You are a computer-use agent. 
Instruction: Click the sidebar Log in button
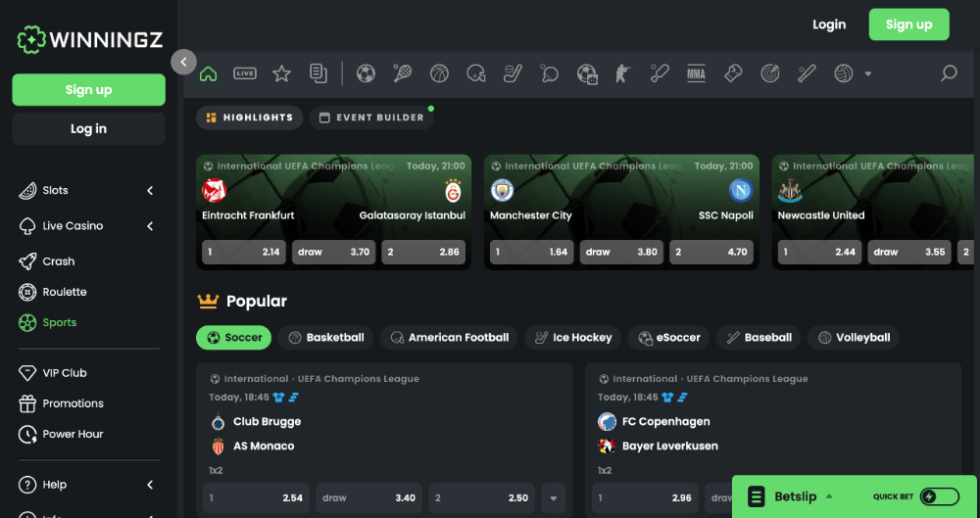point(88,129)
